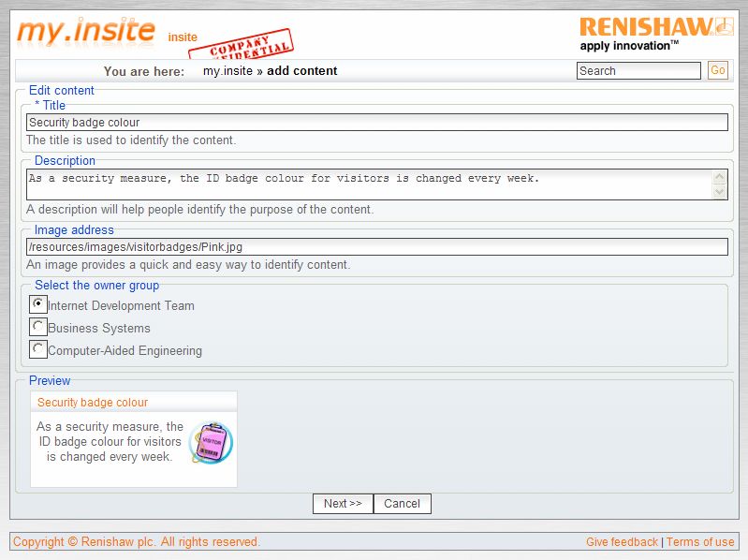Screen dimensions: 748x560
Task: Choose Computer-Aided Engineering owner group
Action: click(38, 349)
